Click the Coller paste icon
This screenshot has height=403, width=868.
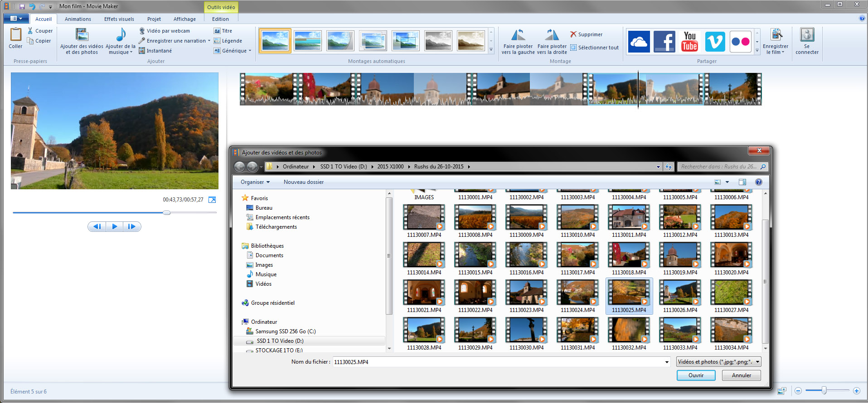point(16,35)
